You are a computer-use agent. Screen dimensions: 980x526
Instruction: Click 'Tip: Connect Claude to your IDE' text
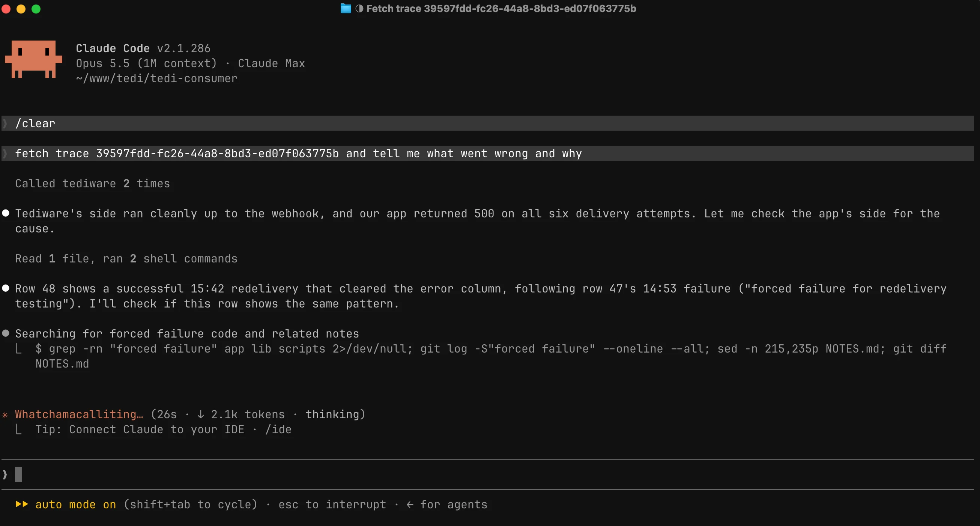pos(140,430)
